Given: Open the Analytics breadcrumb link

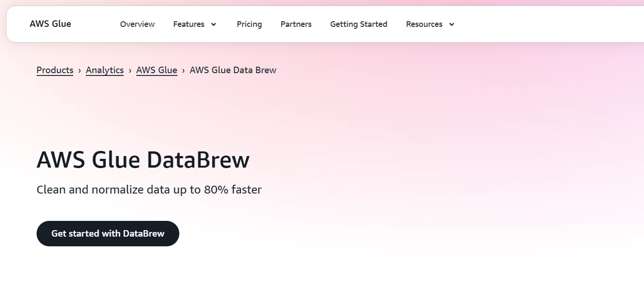Looking at the screenshot, I should pos(105,70).
